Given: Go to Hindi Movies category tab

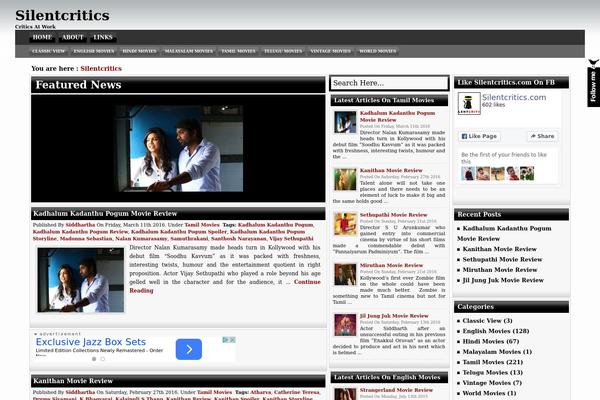Looking at the screenshot, I should 139,51.
